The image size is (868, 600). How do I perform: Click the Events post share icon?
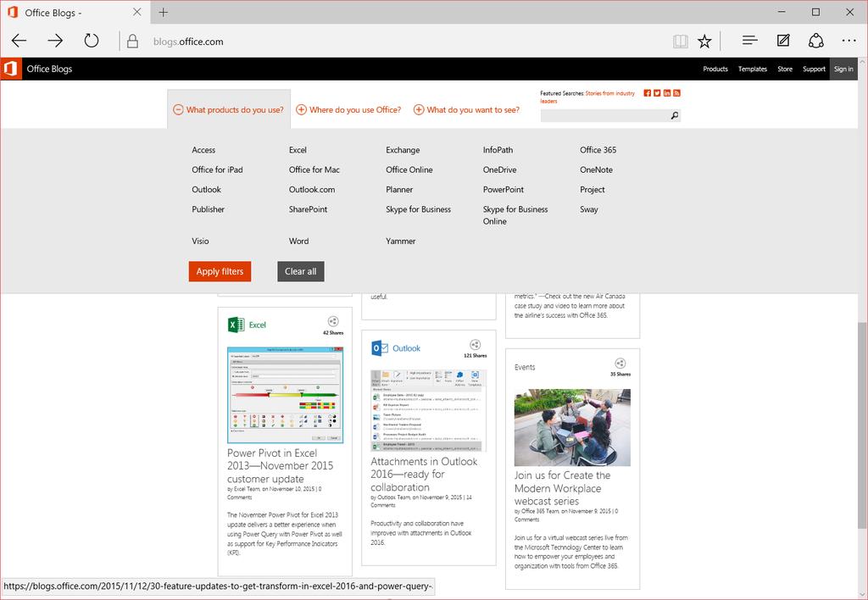tap(620, 364)
